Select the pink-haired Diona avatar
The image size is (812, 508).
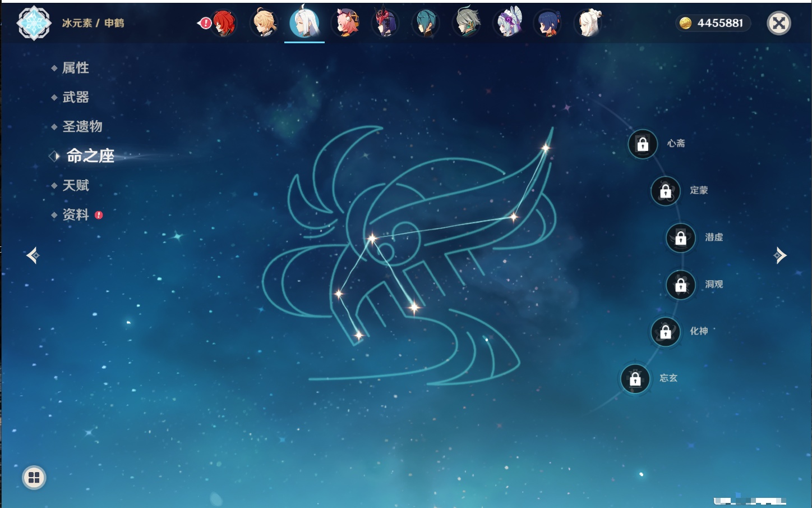click(x=345, y=24)
